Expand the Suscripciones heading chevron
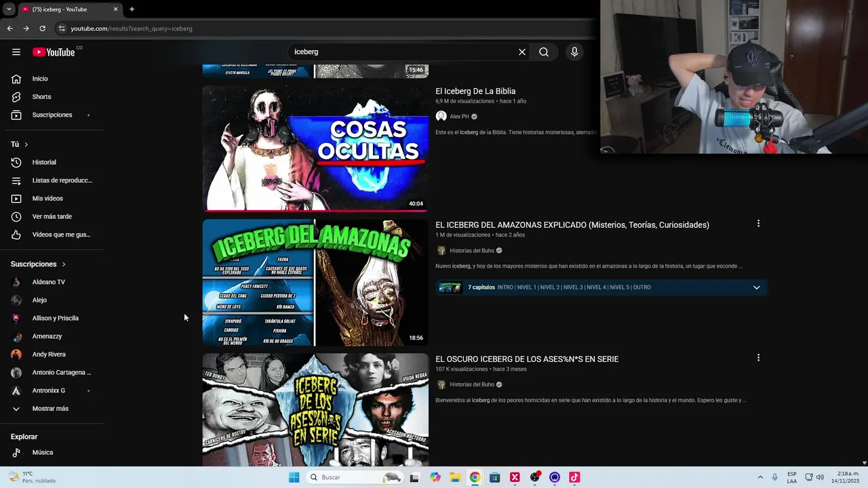Viewport: 868px width, 488px height. [x=64, y=264]
